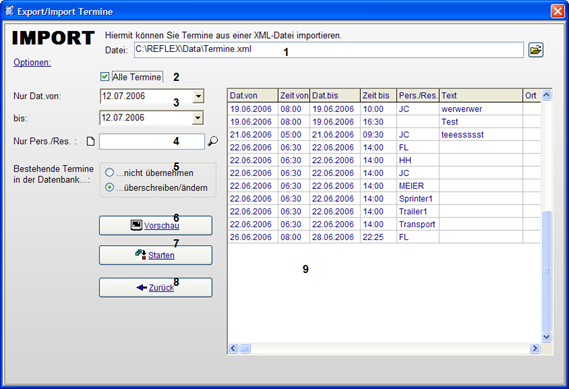
Task: Select the Sprinter1 resource cell
Action: point(418,198)
